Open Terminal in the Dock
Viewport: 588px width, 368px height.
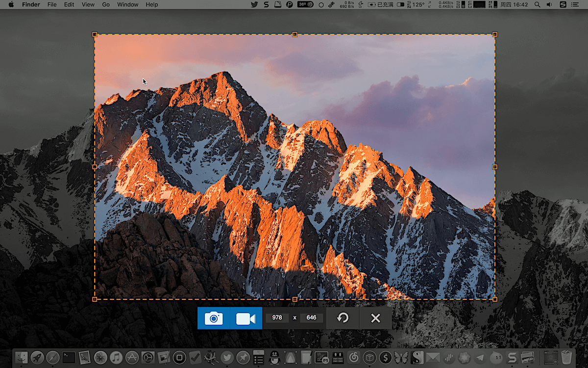(69, 357)
